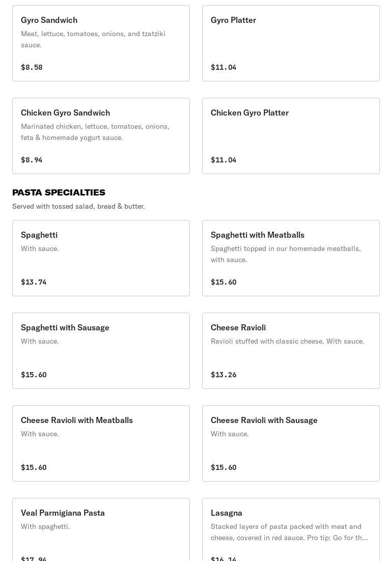Click the truncated Lasagna description text

(289, 532)
